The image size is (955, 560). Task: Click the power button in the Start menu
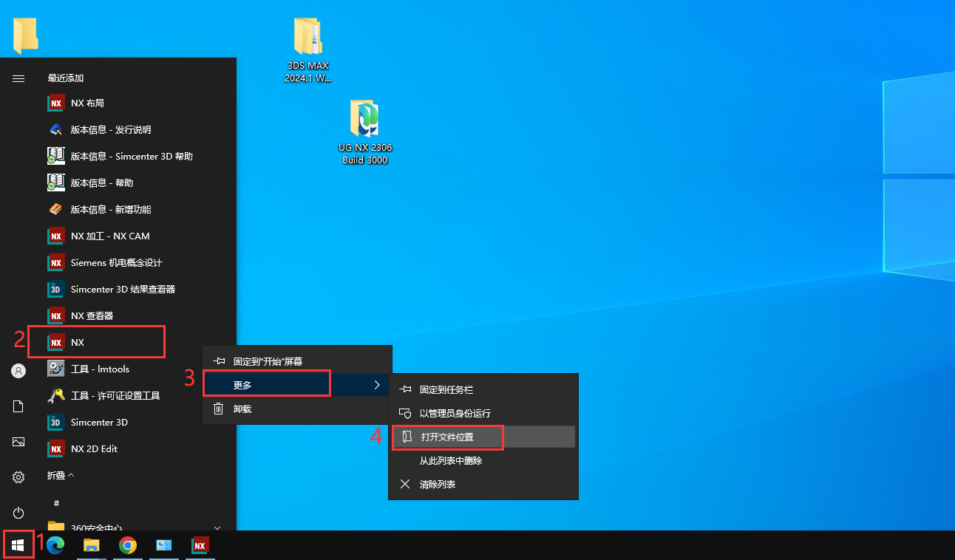coord(18,513)
